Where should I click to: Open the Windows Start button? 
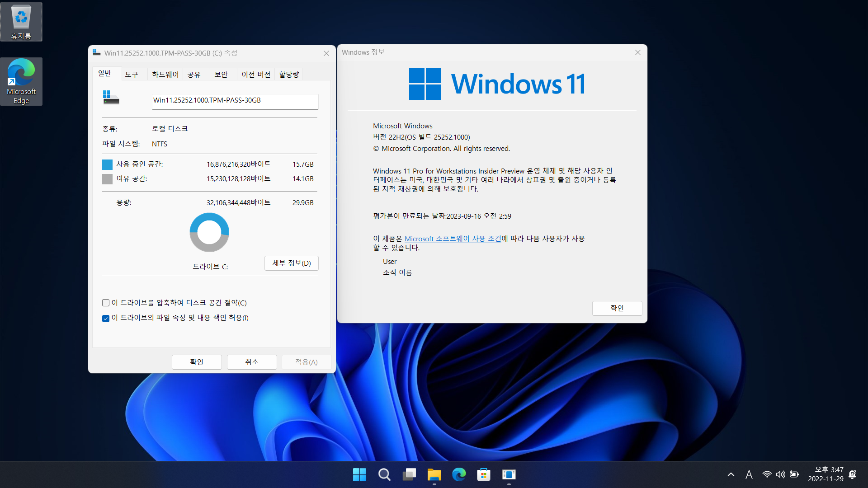[359, 474]
